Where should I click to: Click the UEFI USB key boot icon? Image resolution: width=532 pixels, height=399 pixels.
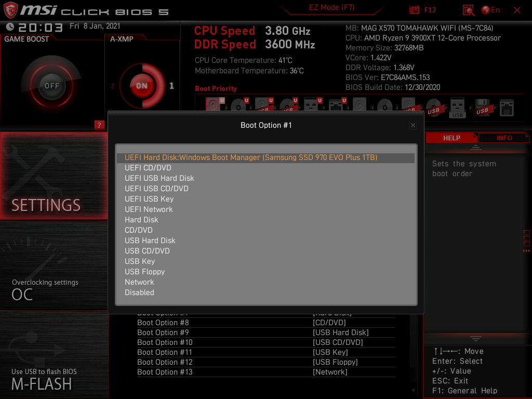click(x=312, y=105)
